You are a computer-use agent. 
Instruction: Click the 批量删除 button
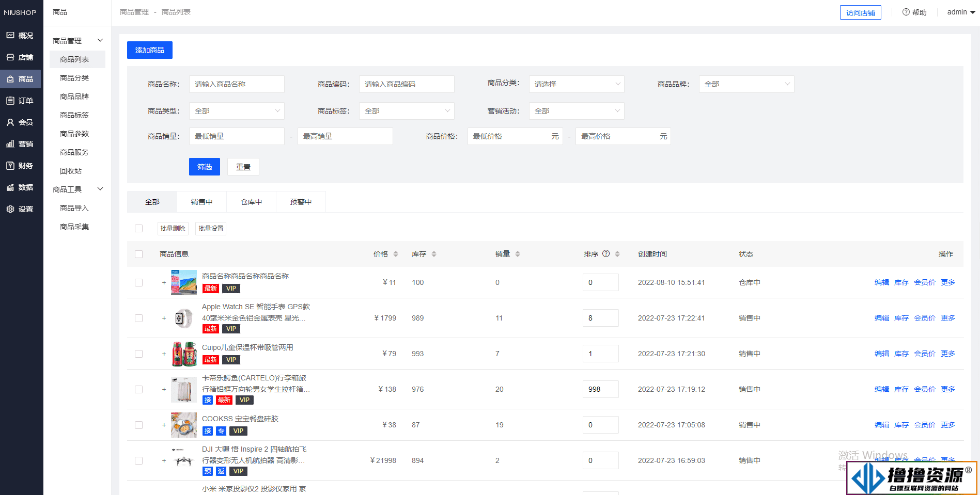click(x=173, y=229)
